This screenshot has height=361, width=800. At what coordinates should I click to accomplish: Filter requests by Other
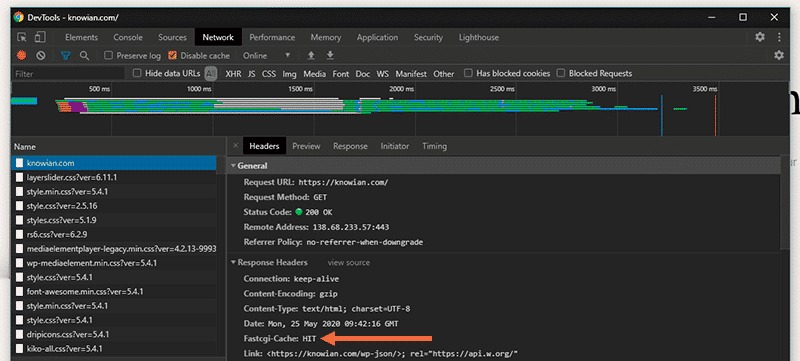tap(443, 74)
